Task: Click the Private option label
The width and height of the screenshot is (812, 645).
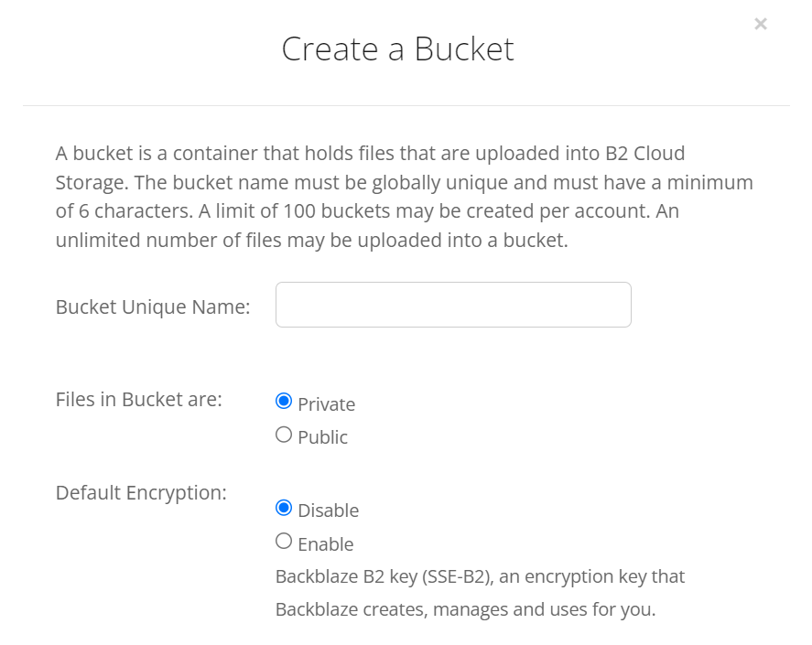Action: pyautogui.click(x=326, y=403)
